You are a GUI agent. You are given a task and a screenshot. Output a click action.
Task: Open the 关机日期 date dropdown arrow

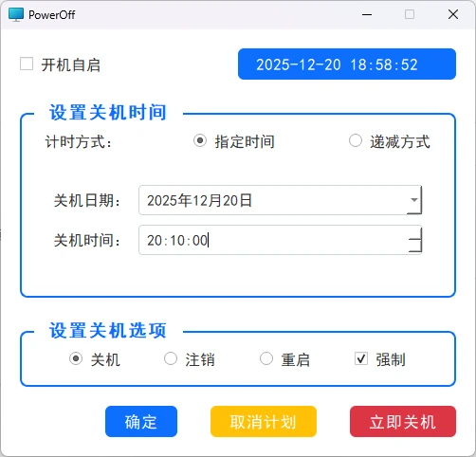pos(414,200)
